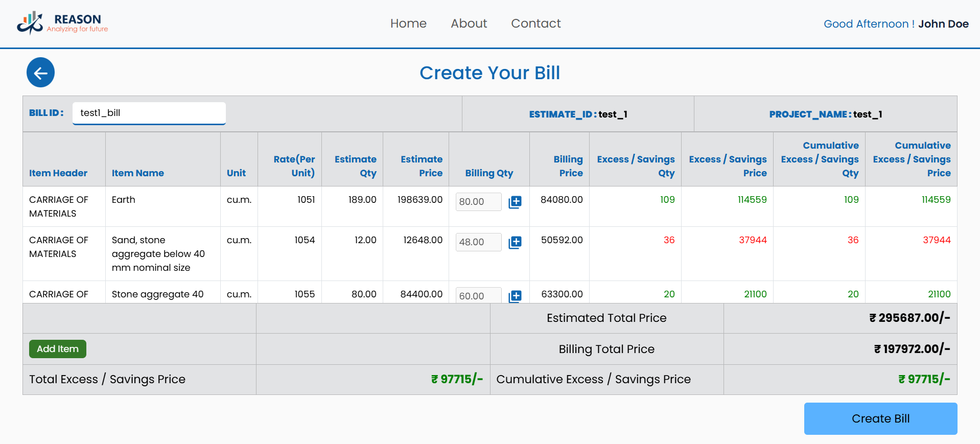Click the John Doe username

(x=943, y=24)
